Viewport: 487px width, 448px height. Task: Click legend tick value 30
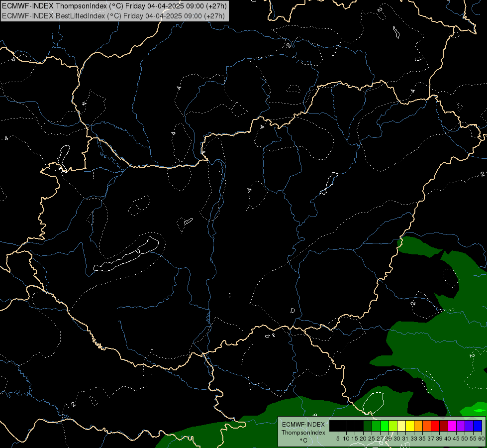pos(397,439)
